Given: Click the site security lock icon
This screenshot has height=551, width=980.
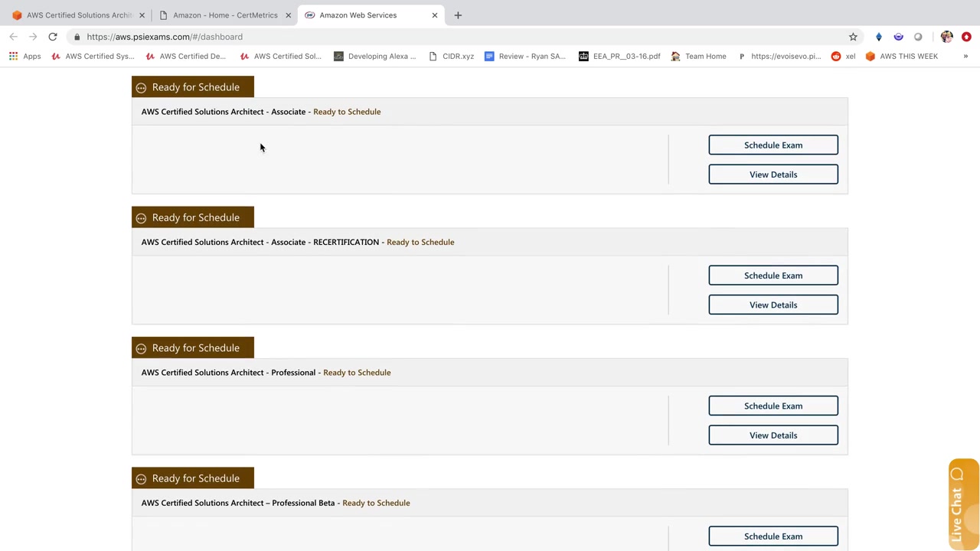Looking at the screenshot, I should tap(77, 37).
